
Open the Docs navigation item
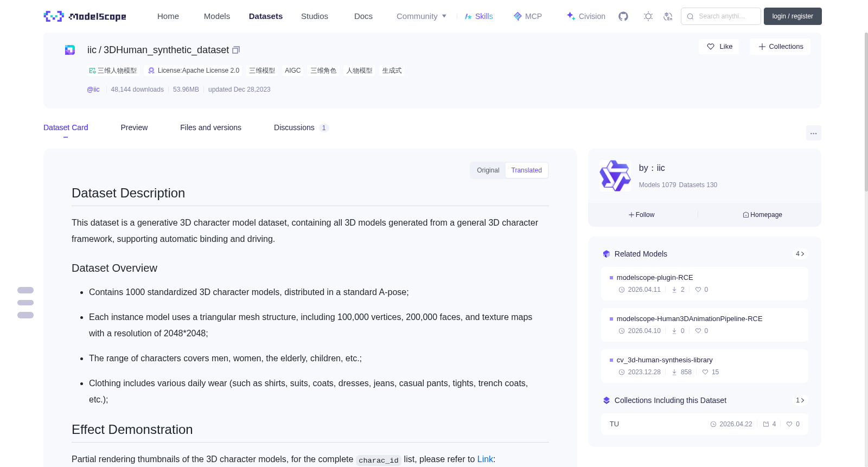(363, 16)
